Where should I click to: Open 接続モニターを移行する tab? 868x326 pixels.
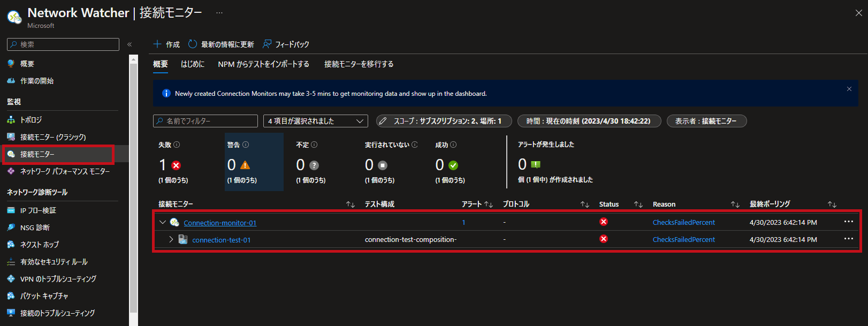(359, 64)
